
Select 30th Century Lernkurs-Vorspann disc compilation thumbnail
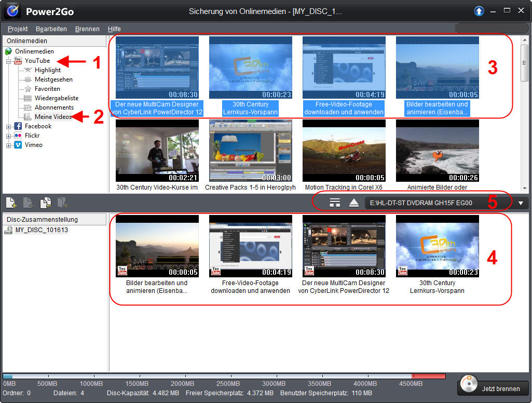[x=438, y=246]
